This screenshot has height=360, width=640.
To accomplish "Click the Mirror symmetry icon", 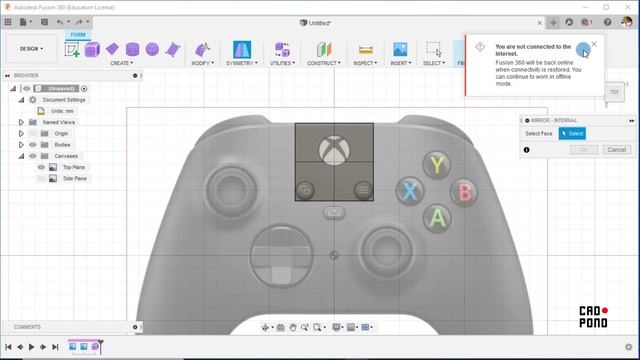I will point(242,50).
